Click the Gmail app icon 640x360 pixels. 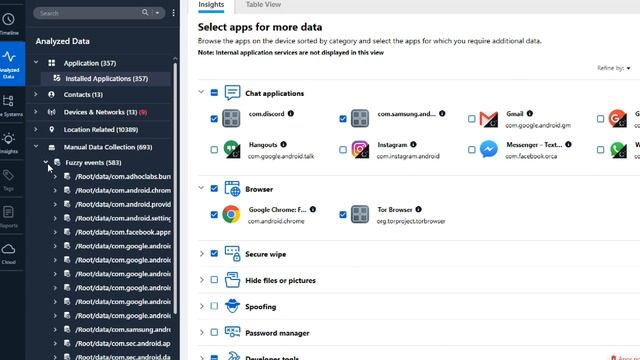(x=489, y=119)
